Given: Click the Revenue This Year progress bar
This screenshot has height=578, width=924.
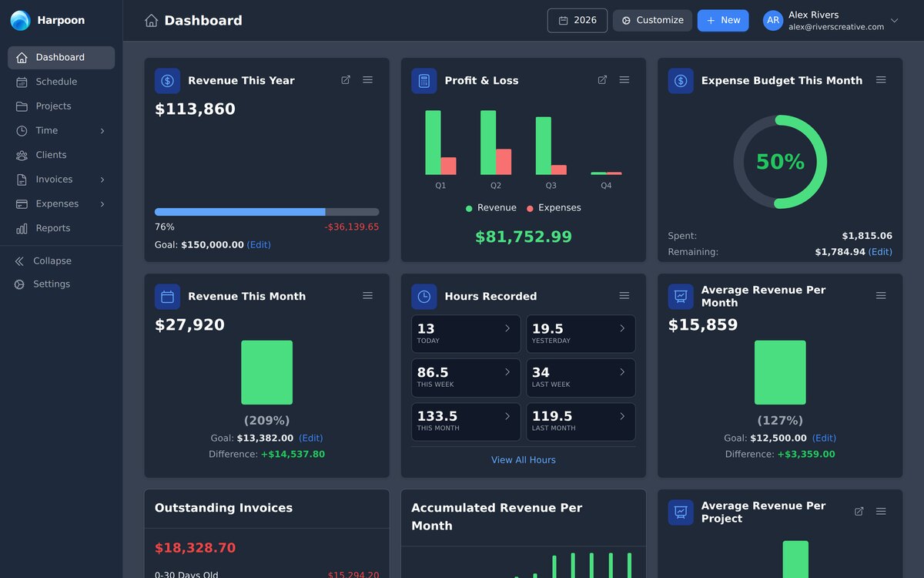Looking at the screenshot, I should click(266, 212).
